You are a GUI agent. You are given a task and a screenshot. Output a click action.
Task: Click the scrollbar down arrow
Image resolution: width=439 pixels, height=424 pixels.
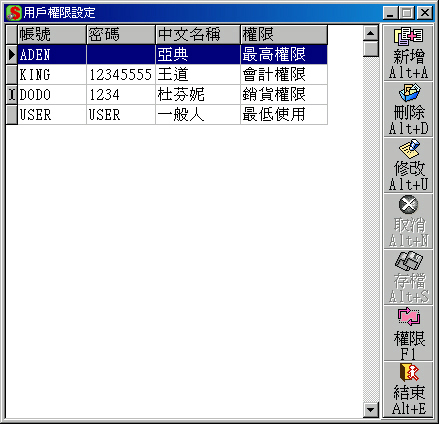(370, 409)
